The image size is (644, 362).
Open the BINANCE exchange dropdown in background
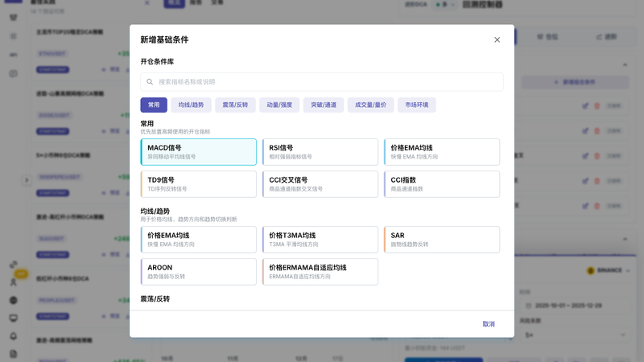[x=609, y=270]
